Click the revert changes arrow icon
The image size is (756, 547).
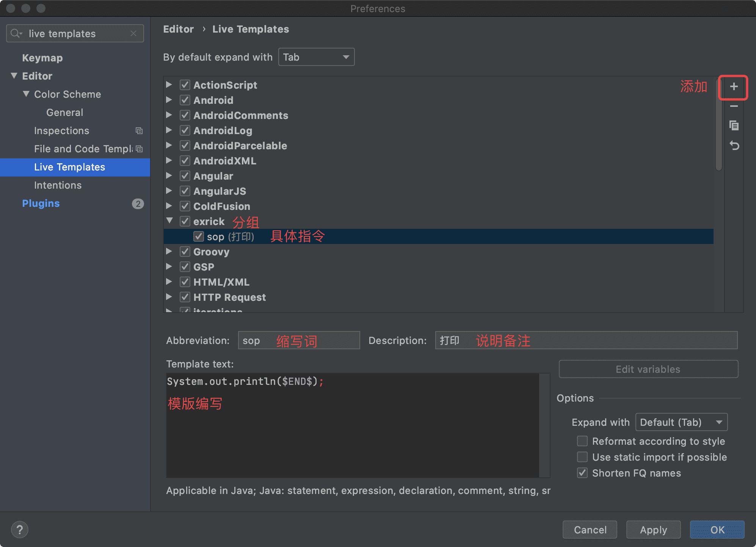tap(734, 145)
